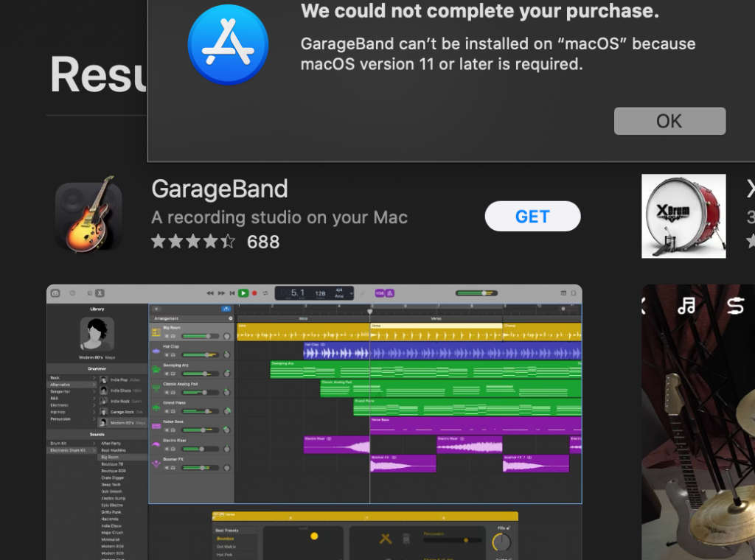Click the loop icon in drum preview

[735, 305]
